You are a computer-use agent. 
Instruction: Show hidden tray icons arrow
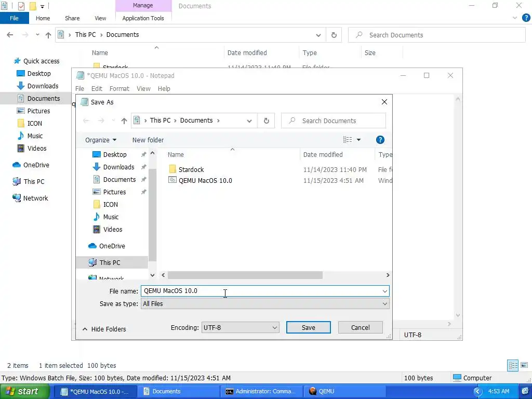click(477, 391)
